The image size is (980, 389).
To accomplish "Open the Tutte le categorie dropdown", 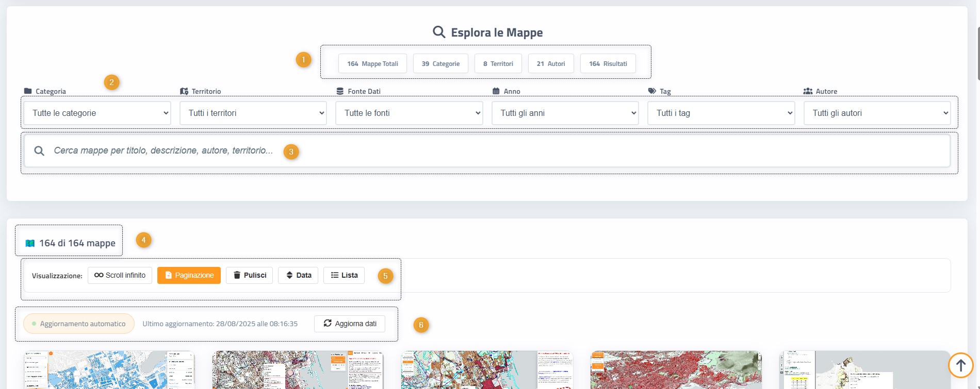I will tap(97, 113).
